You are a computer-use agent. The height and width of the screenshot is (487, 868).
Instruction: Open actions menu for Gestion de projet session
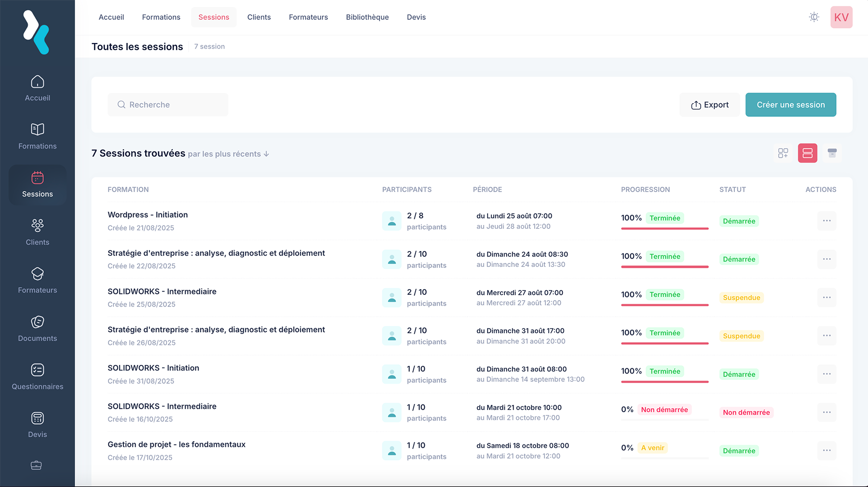coord(827,450)
